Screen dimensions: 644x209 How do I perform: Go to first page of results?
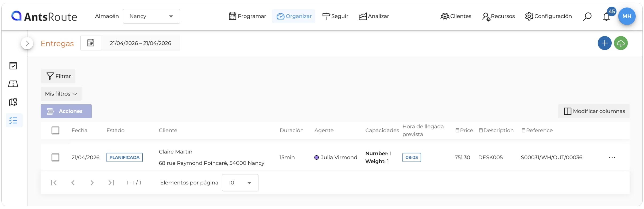[54, 183]
